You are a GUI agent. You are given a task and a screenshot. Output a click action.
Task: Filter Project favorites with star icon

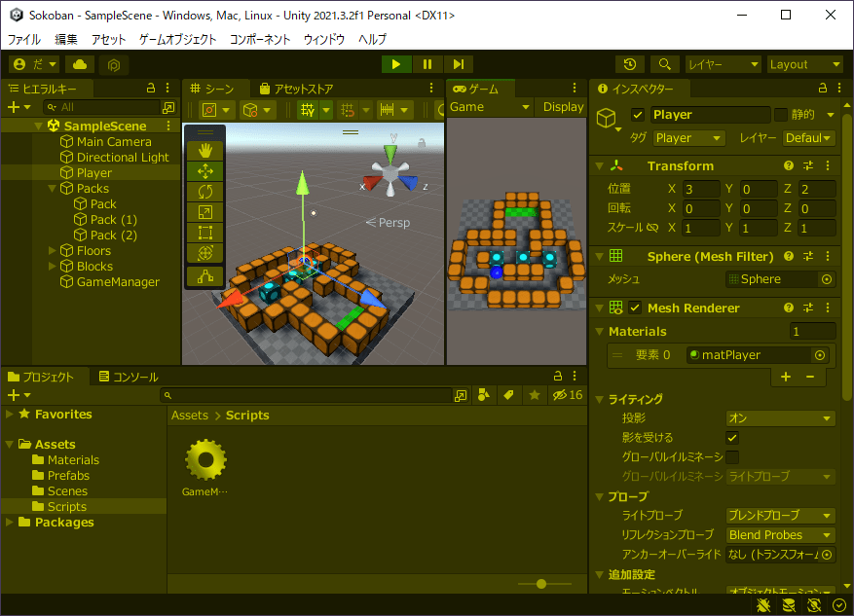[535, 395]
